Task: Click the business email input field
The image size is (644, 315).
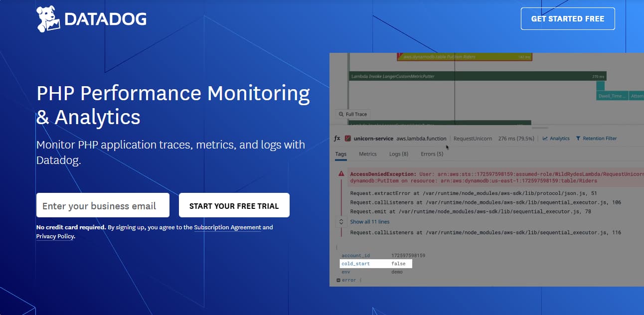Action: click(103, 205)
